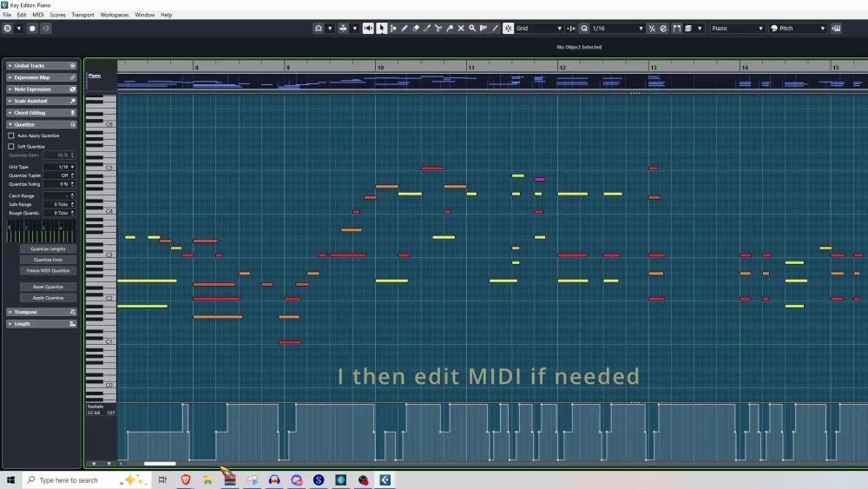Click the Apply Quantize button

click(48, 298)
